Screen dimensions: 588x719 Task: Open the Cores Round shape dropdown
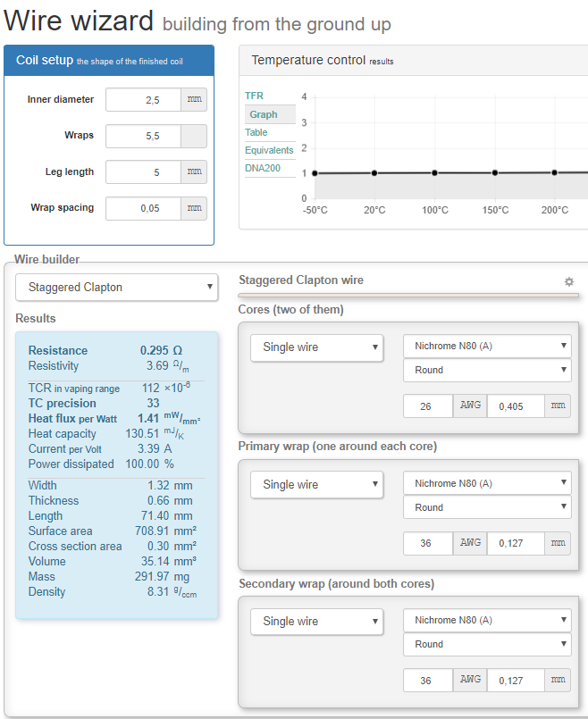487,369
